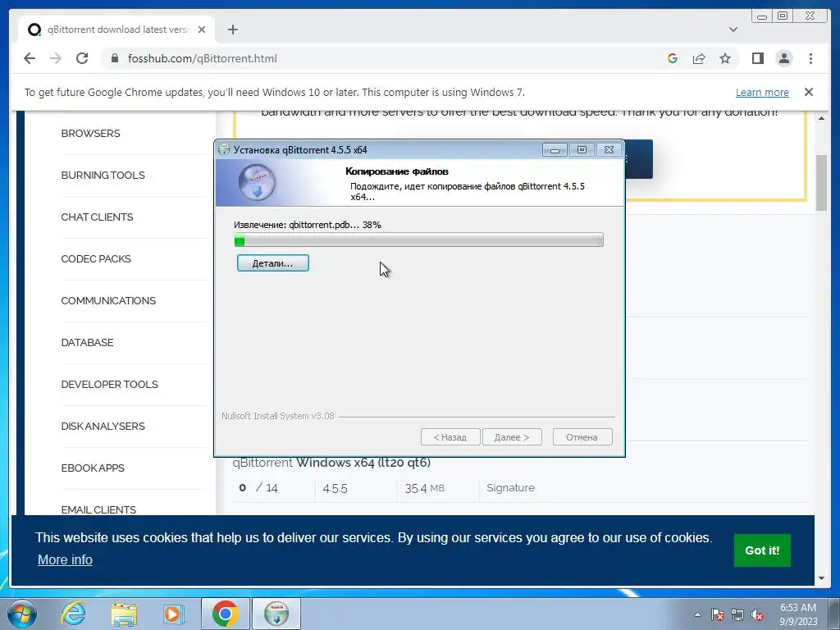Image resolution: width=840 pixels, height=630 pixels.
Task: Share this page icon in address bar
Action: tap(699, 58)
